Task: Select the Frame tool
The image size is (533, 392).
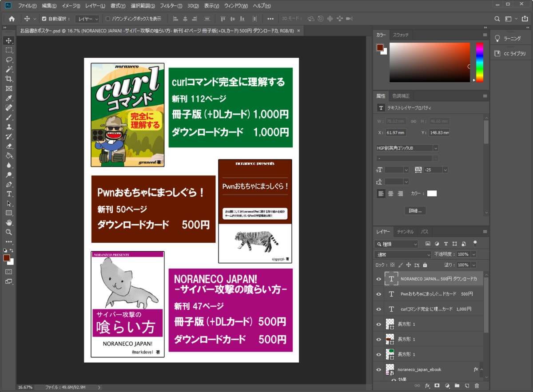Action: tap(9, 88)
